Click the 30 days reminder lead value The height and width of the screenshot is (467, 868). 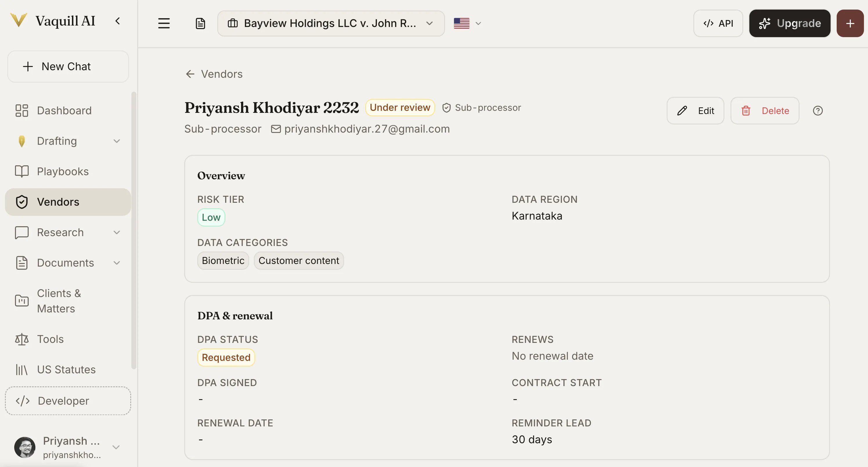point(532,440)
